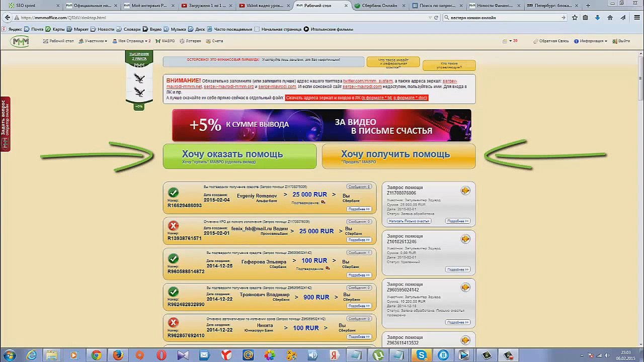Click the Хочу получить помощь orange button
Screen dimensions: 644x362
(x=398, y=156)
